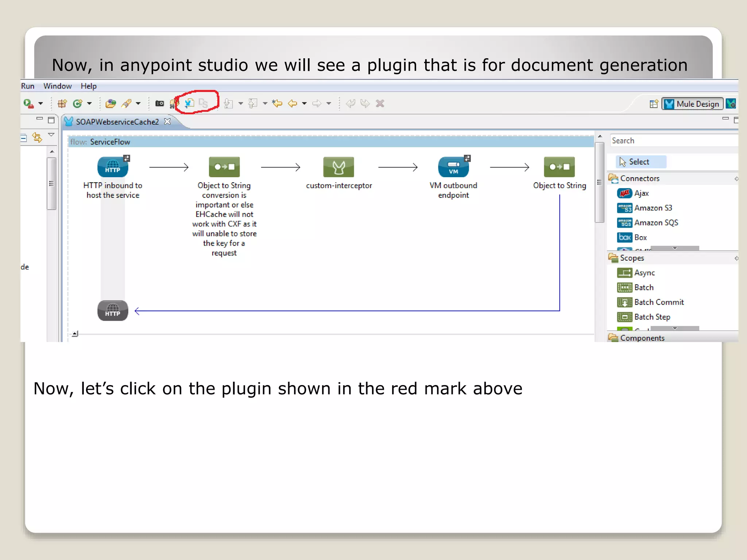The width and height of the screenshot is (747, 560).
Task: Select the last Object to String transformer
Action: pos(560,167)
